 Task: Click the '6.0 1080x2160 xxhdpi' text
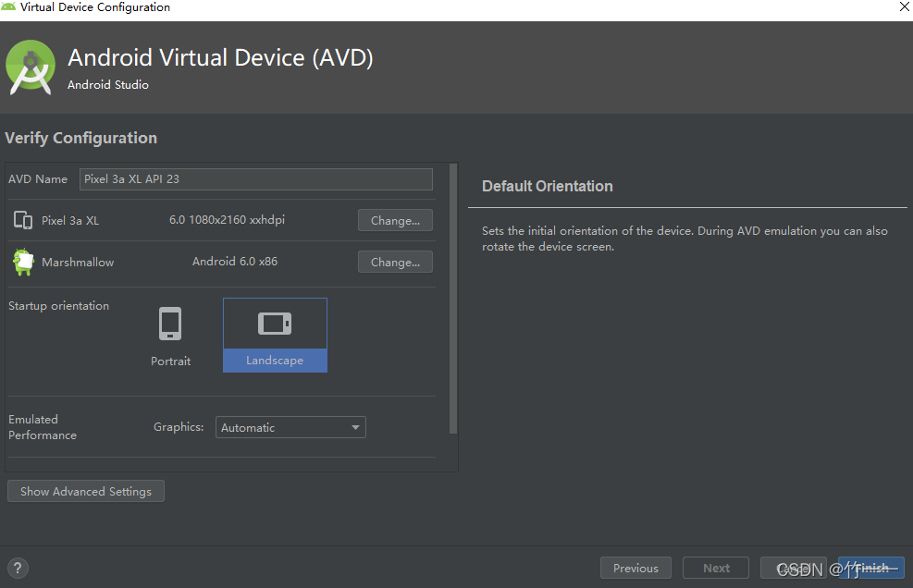coord(227,220)
